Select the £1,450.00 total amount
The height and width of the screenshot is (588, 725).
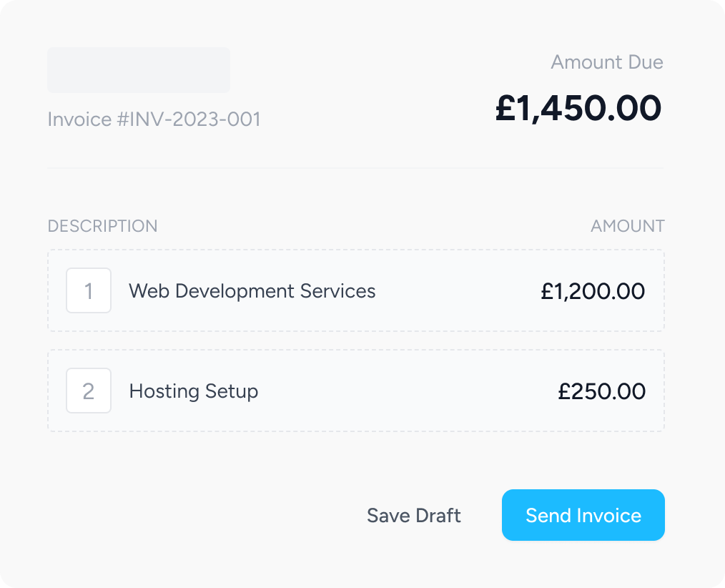click(x=578, y=108)
